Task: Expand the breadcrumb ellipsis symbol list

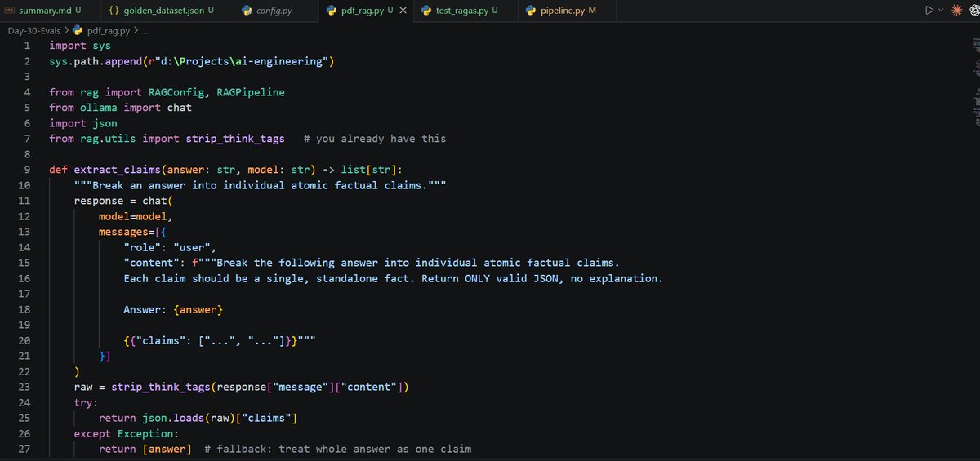Action: pos(145,31)
